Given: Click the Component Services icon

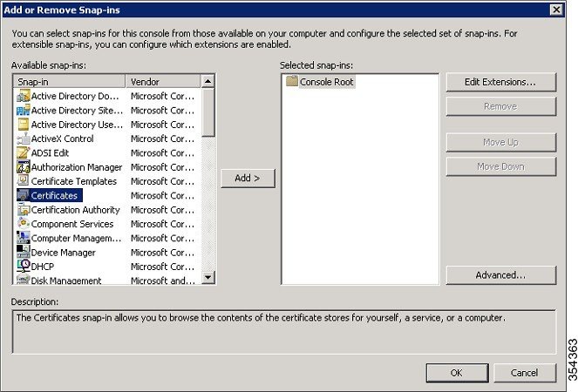Looking at the screenshot, I should pyautogui.click(x=24, y=224).
